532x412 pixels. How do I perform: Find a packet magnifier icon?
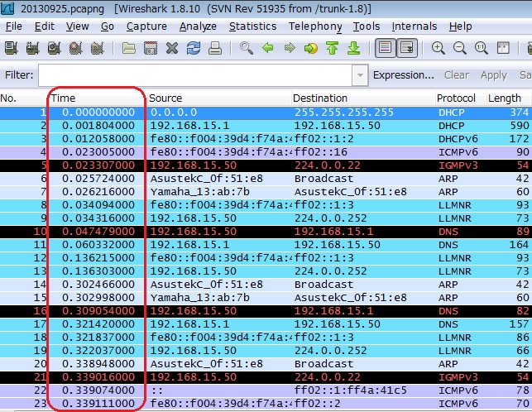(x=247, y=48)
